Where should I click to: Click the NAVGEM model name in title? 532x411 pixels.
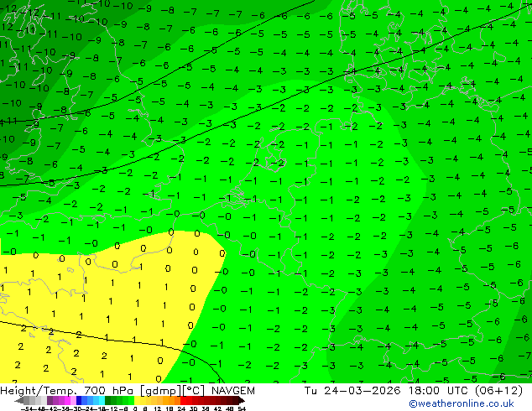(x=233, y=391)
